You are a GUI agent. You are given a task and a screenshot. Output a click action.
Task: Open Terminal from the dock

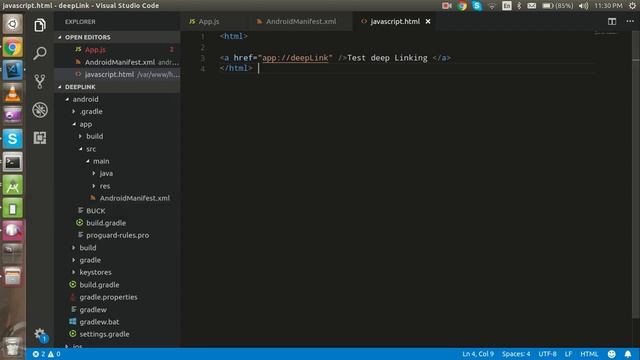[x=13, y=162]
